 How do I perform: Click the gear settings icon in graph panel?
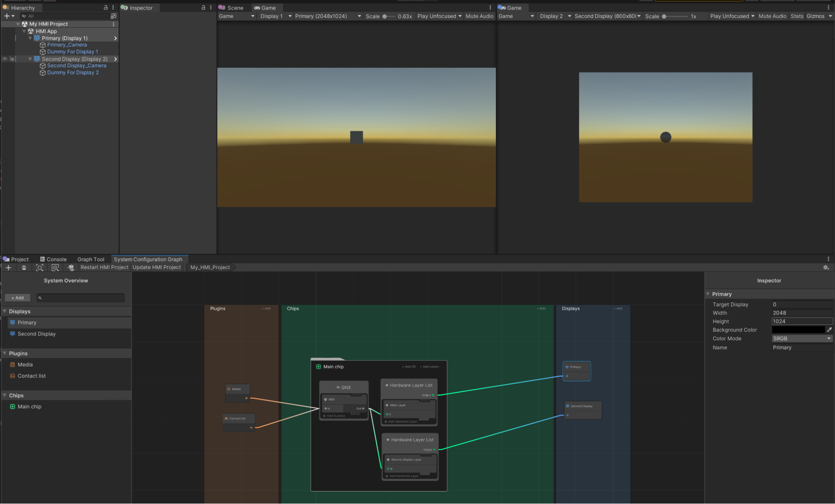click(826, 268)
